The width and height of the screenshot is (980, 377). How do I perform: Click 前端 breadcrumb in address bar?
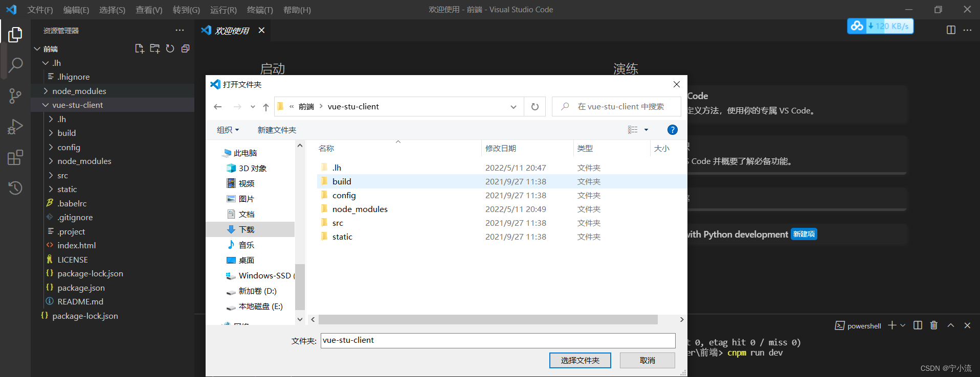(306, 107)
